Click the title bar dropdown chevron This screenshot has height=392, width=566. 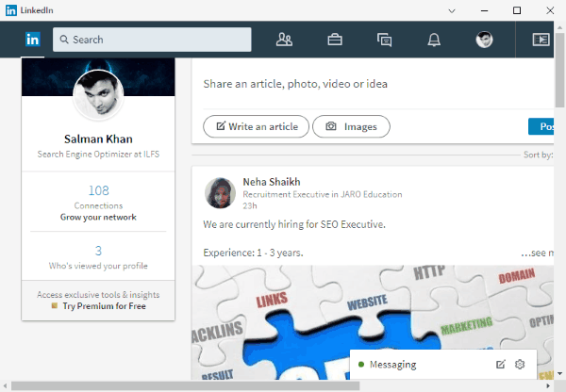click(452, 10)
